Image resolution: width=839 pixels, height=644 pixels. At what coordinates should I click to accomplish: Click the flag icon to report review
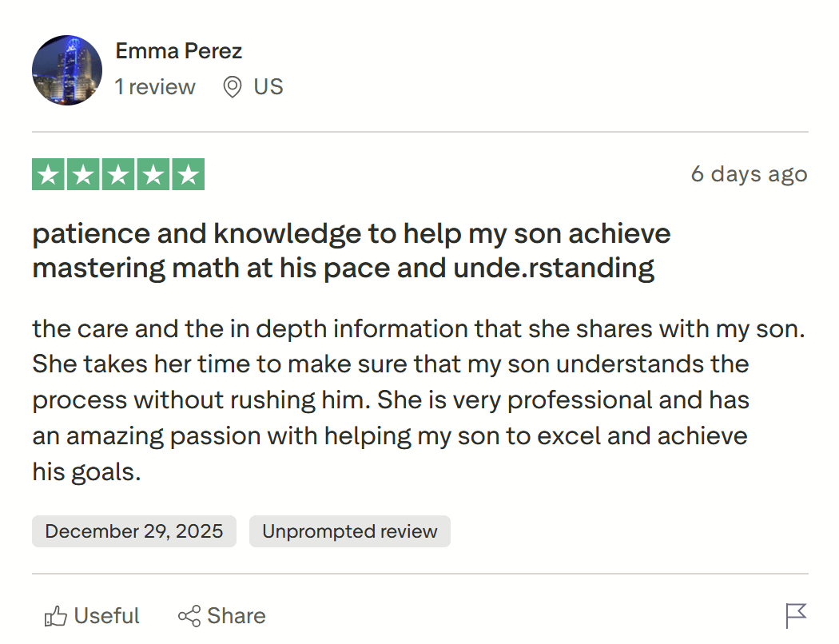coord(796,615)
